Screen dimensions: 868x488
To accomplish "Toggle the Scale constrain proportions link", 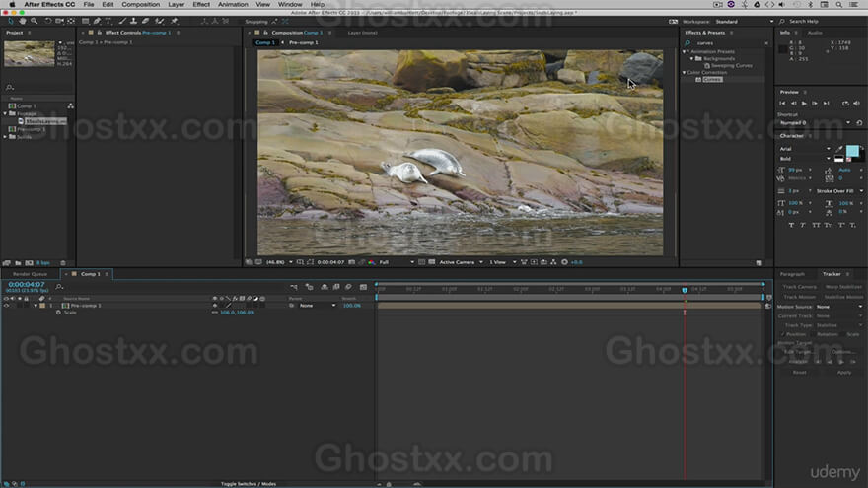I will pyautogui.click(x=215, y=313).
